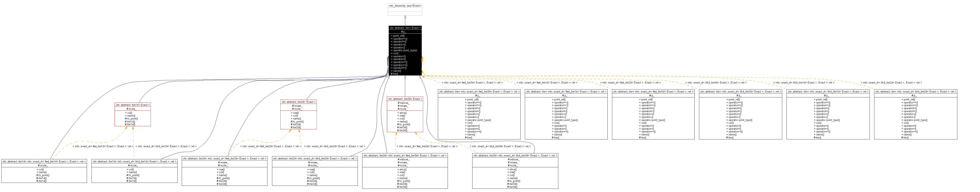Select the iter2d< mlc::exact_vt< bkd_iter2d< Exact > > node
Viewport: 980px width, 192px height.
click(315, 171)
